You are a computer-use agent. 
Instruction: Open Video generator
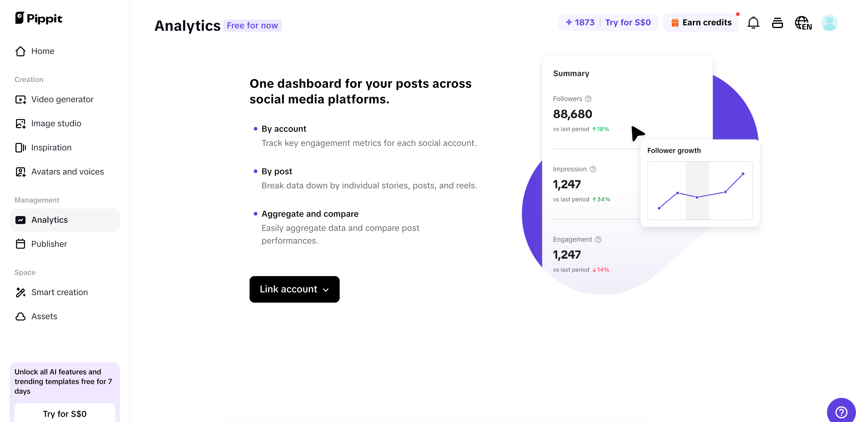pos(62,99)
